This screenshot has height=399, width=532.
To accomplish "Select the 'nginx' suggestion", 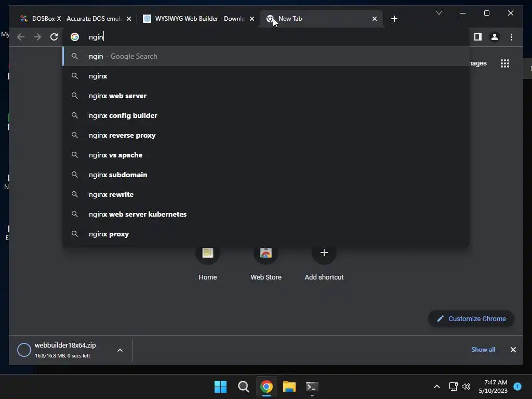I will click(267, 76).
